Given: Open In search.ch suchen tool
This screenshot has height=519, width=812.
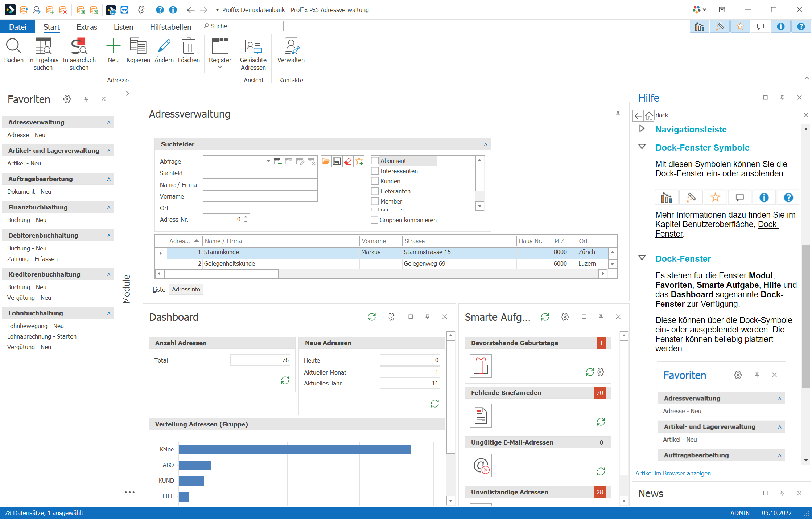Looking at the screenshot, I should tap(79, 46).
